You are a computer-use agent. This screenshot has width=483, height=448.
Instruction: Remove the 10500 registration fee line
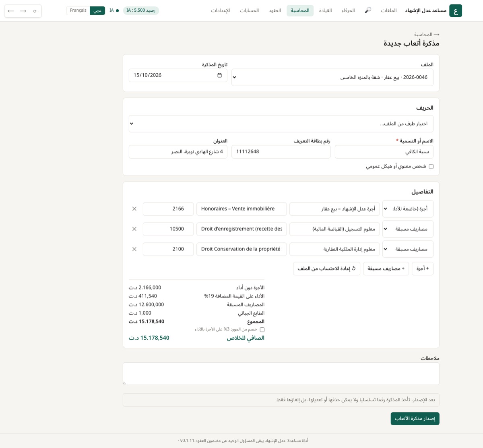tap(134, 229)
